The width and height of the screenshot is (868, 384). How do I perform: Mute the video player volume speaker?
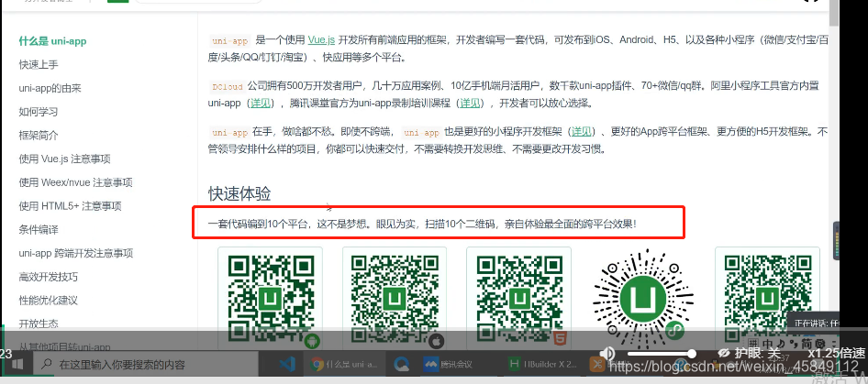coord(607,353)
